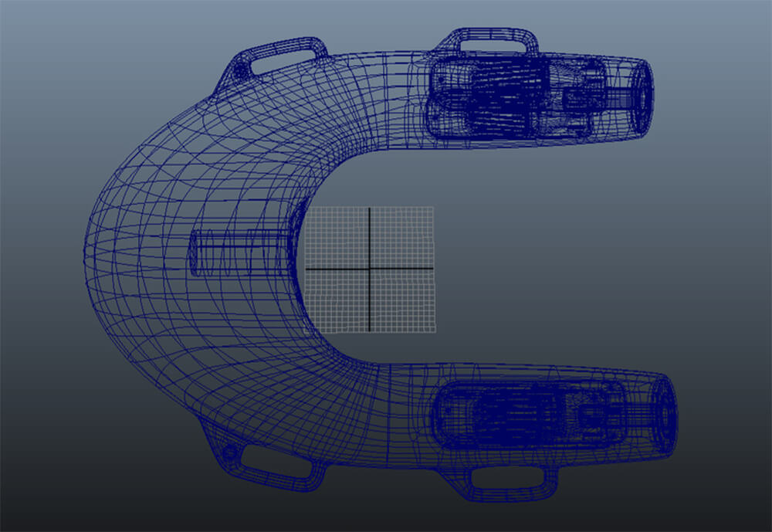Click the right end of grid's horizontal axis

point(431,269)
